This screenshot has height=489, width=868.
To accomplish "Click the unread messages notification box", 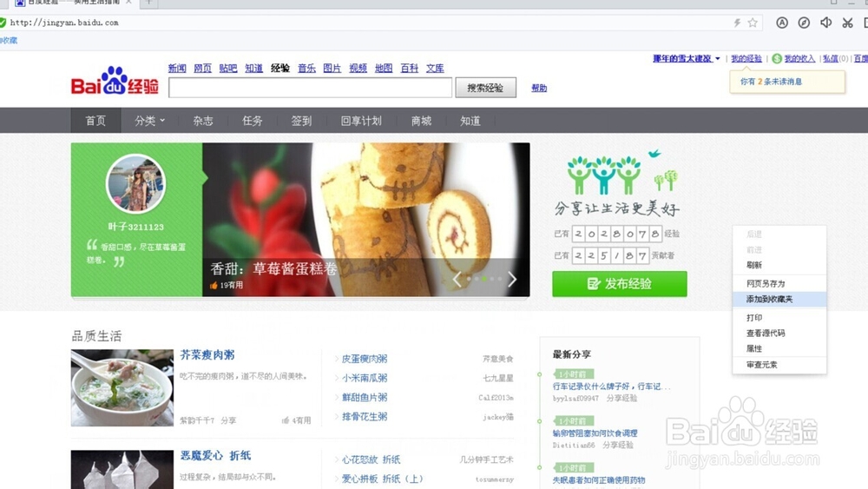I will click(787, 82).
